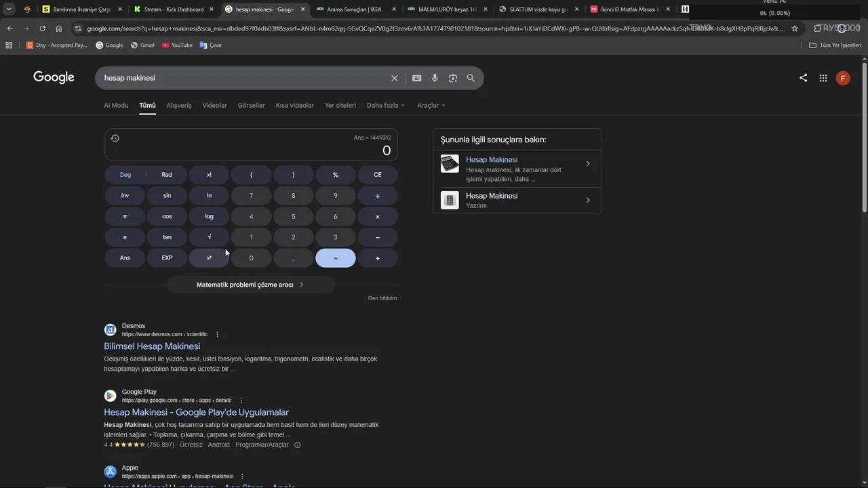This screenshot has width=868, height=488.
Task: Open the Görseller tab
Action: coord(252,106)
